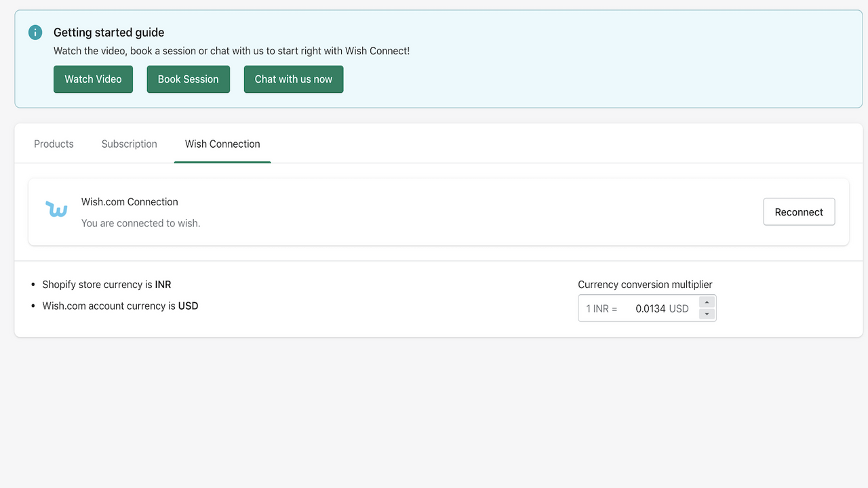Viewport: 868px width, 488px height.
Task: Click the Getting started guide heading
Action: click(x=109, y=33)
